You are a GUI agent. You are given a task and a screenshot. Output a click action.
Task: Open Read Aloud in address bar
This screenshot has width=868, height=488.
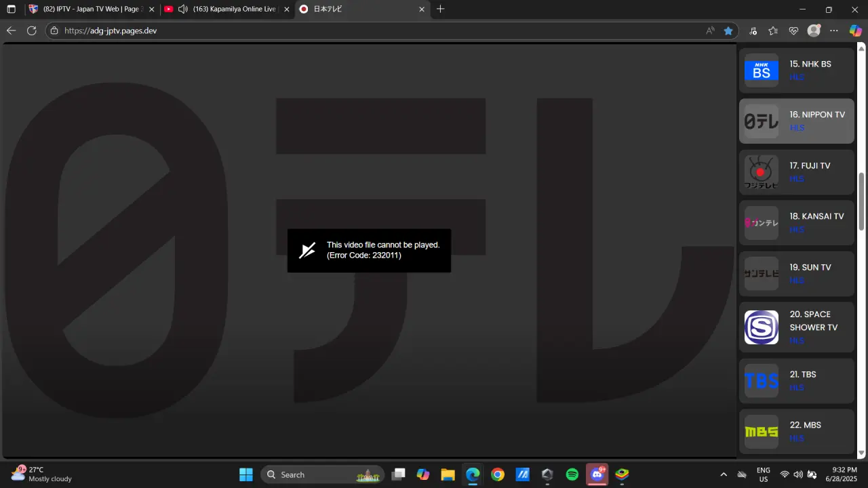coord(710,30)
